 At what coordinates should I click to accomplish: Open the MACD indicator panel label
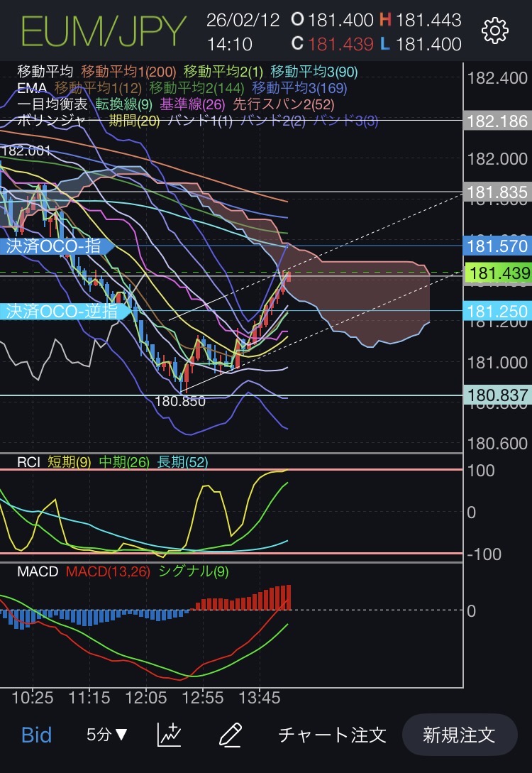38,571
